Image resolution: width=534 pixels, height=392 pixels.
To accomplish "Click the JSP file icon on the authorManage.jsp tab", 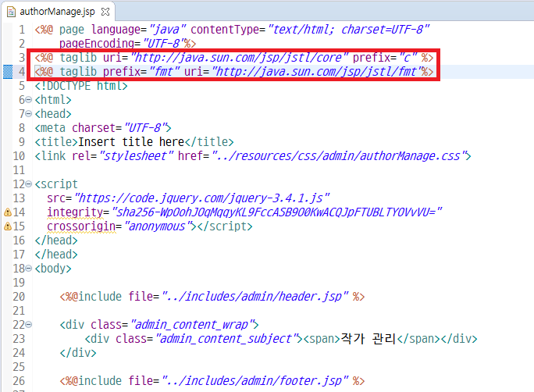I will coord(11,12).
